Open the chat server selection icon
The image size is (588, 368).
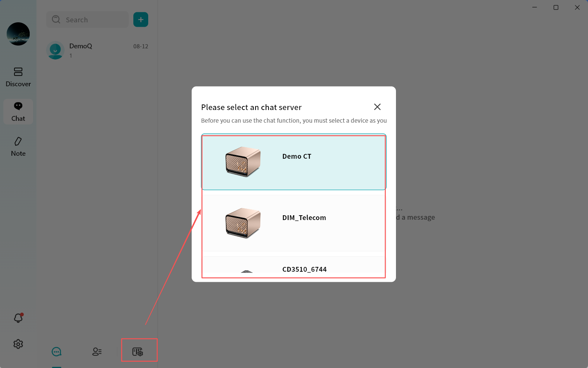[138, 351]
